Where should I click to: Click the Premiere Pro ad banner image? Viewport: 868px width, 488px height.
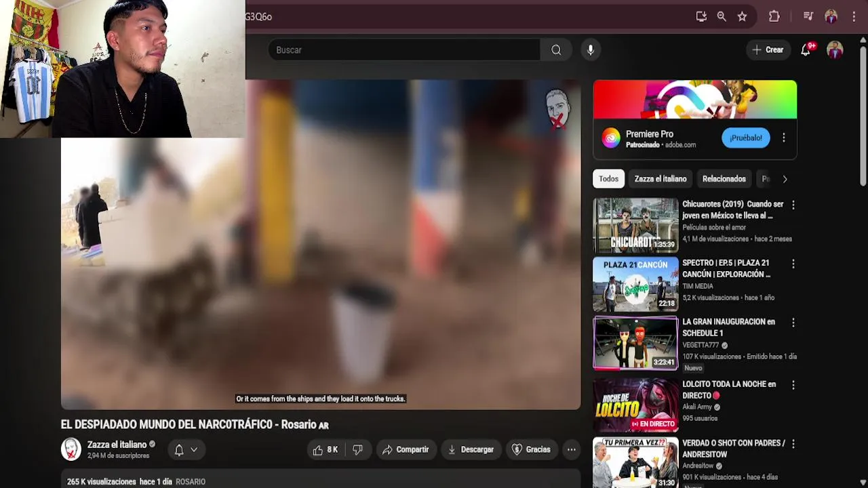pyautogui.click(x=695, y=100)
